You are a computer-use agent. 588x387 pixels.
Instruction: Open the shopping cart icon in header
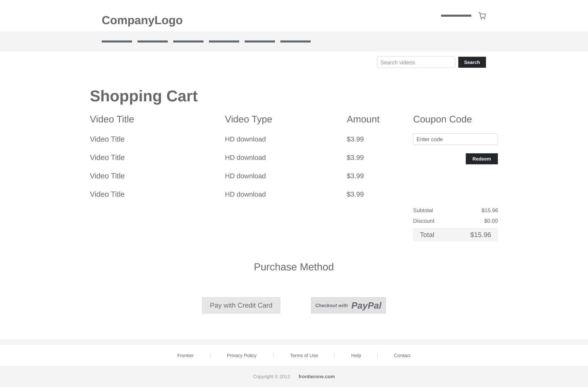pyautogui.click(x=482, y=16)
